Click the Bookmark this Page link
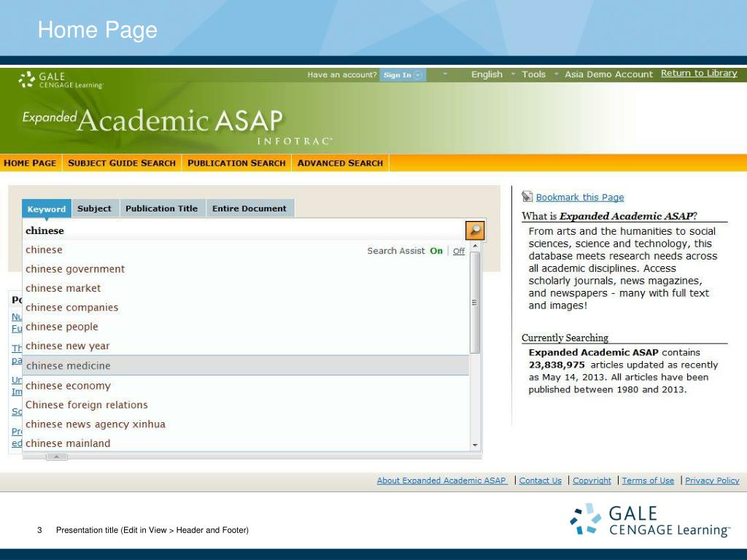 coord(580,197)
